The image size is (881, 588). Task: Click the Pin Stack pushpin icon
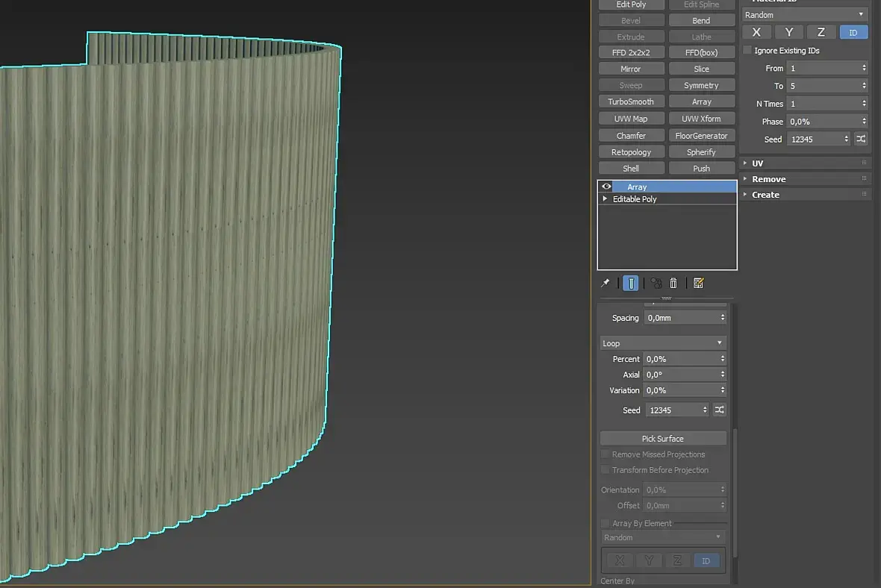point(606,284)
